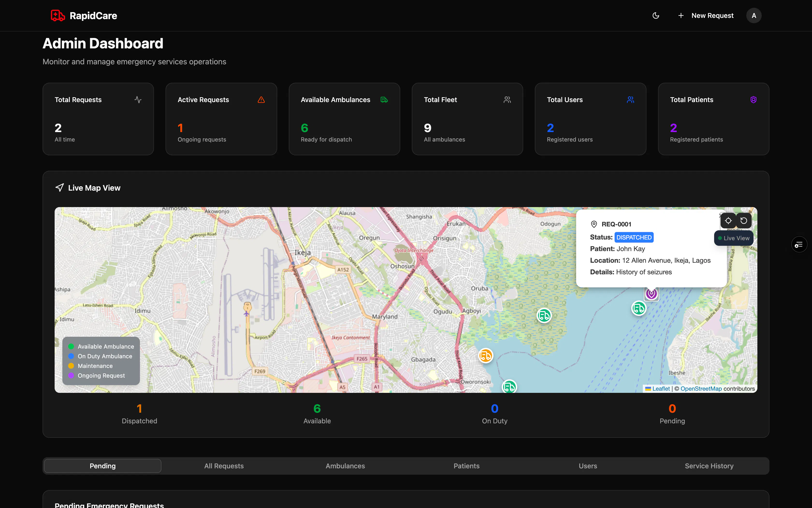Click the Admin Dashboard heading
This screenshot has height=508, width=812.
103,43
